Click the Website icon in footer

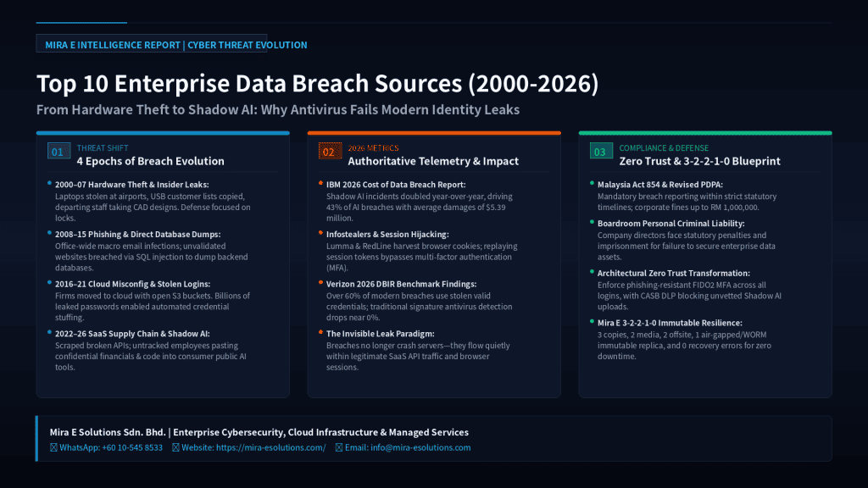(175, 447)
